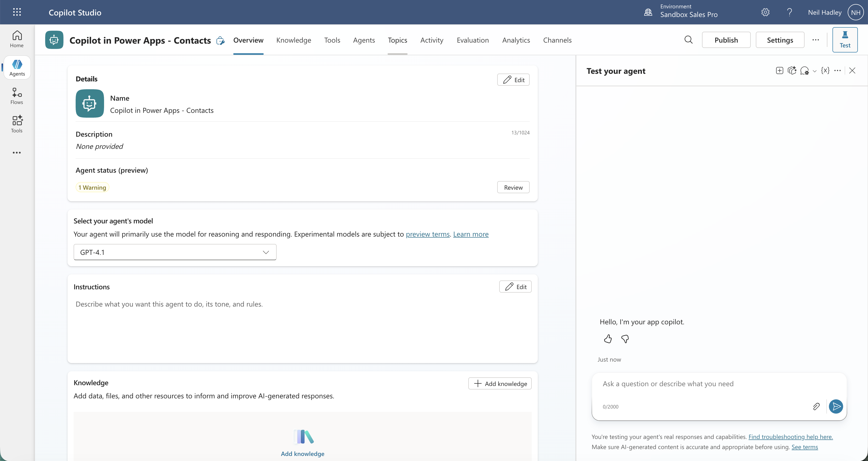Open the variables {x} icon
The width and height of the screenshot is (868, 461).
click(825, 71)
